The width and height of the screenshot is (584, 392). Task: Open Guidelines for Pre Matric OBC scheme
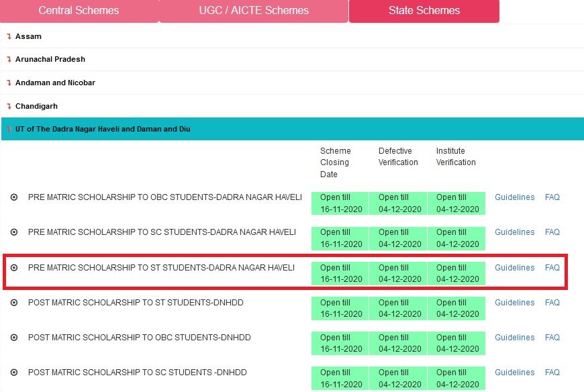pos(514,197)
